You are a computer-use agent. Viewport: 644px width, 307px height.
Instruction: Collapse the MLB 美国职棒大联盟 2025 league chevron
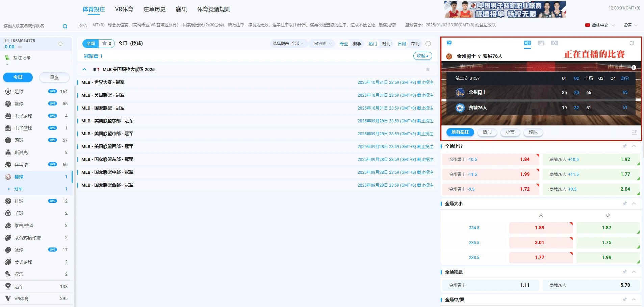point(84,69)
